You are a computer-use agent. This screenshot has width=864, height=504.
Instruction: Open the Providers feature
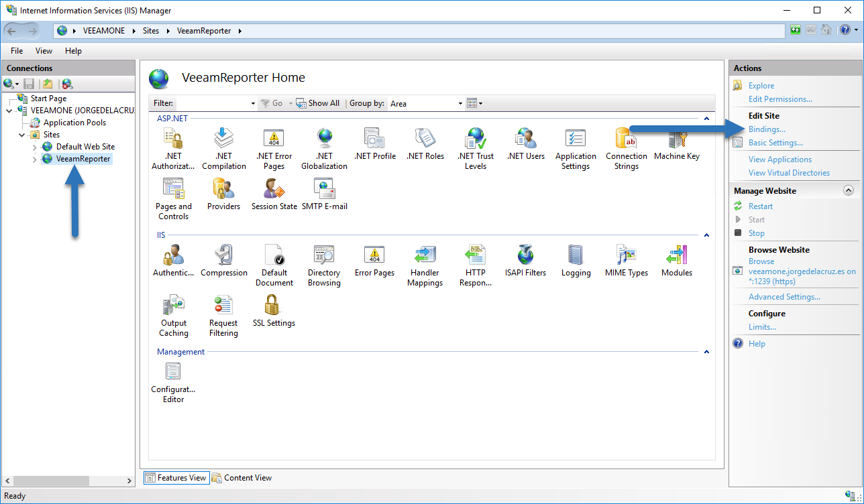coord(223,194)
